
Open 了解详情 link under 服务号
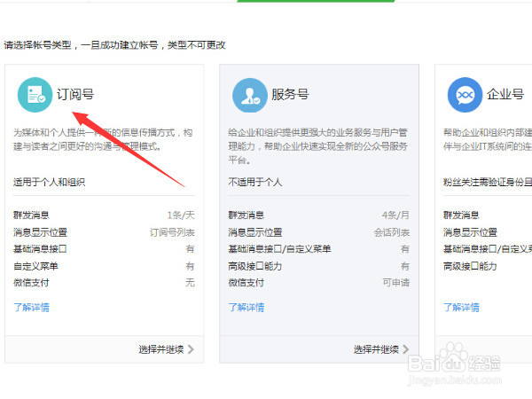click(246, 308)
